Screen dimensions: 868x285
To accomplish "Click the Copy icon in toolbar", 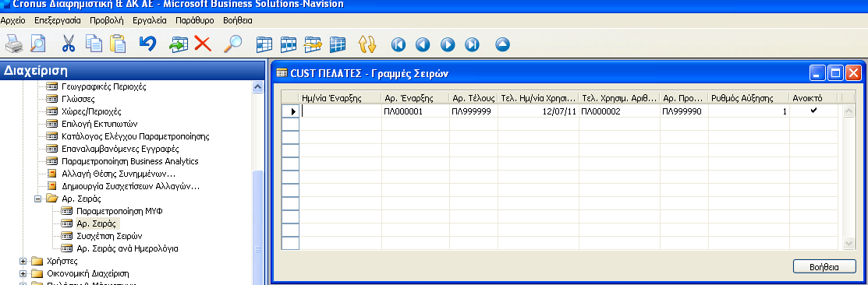I will click(x=94, y=44).
